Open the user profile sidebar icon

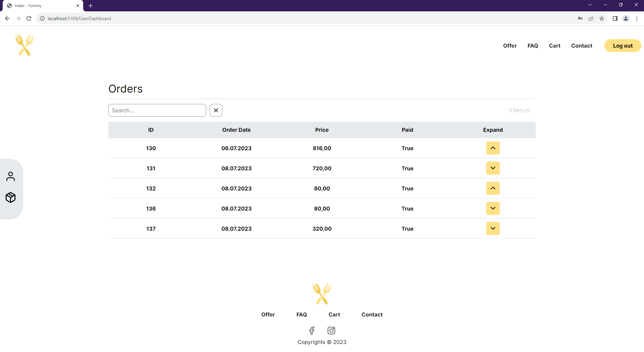[x=11, y=176]
